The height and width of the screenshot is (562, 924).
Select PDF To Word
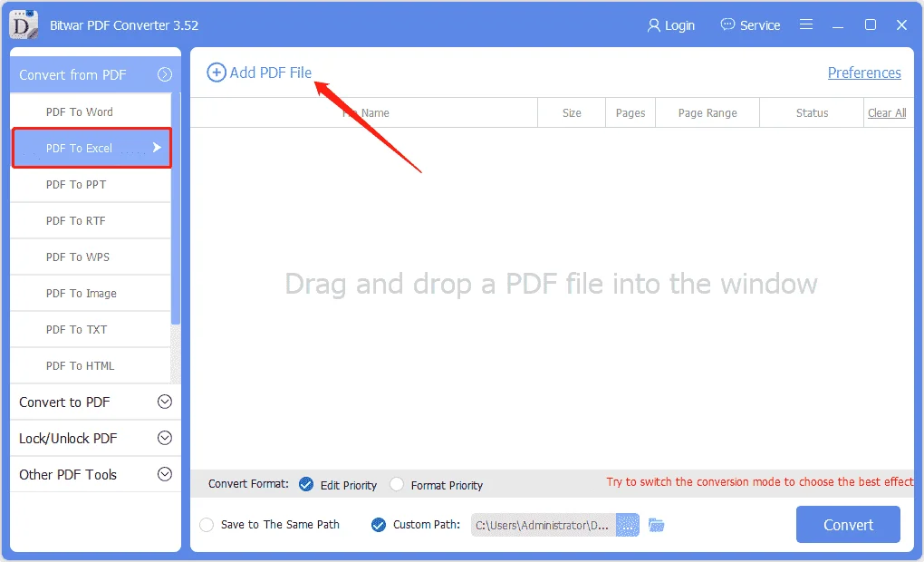pos(91,111)
